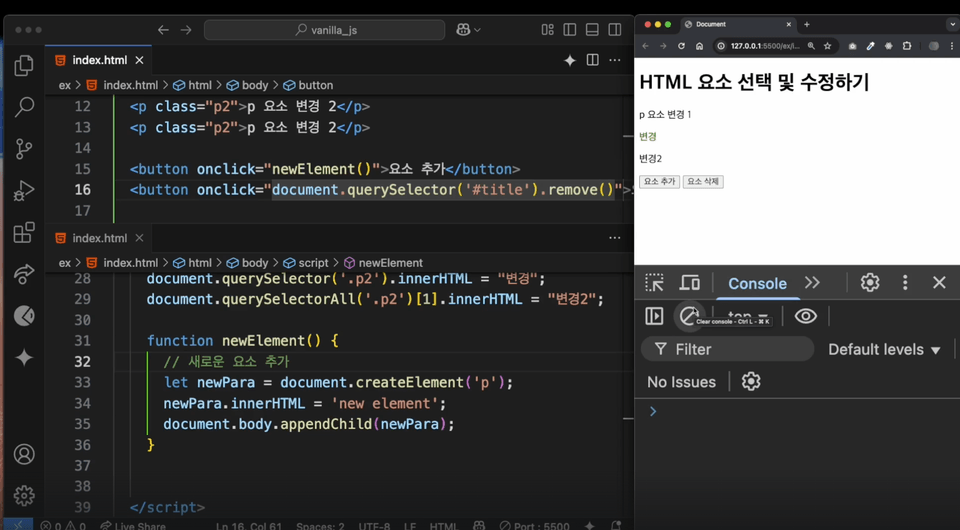Open More Actions for bottom editor group

615,237
